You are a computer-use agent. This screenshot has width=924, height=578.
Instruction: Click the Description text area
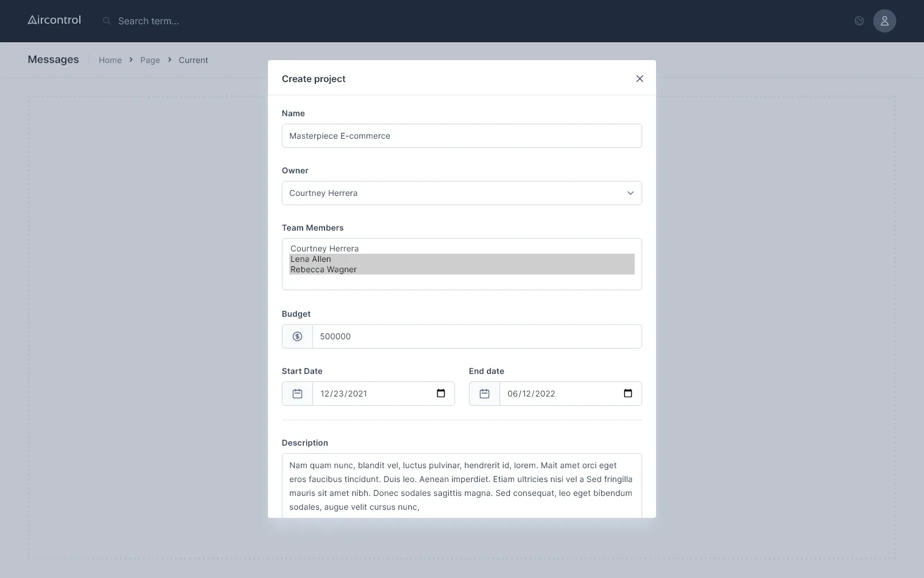(462, 486)
